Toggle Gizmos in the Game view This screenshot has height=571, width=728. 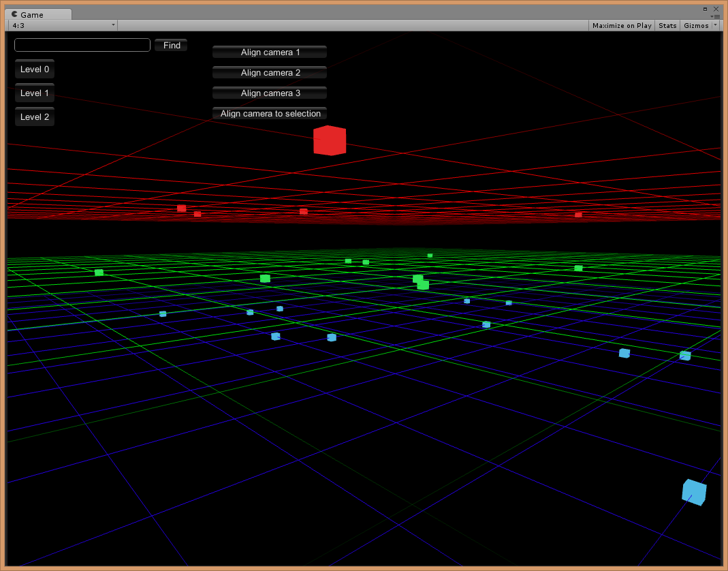696,25
